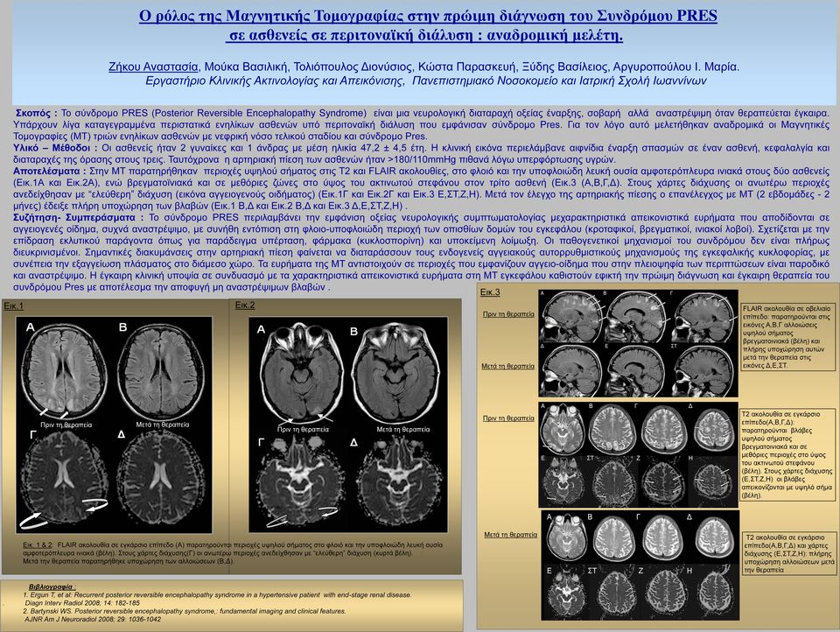Click "Μετά τη θεραπεία" under Εικ.2 panel B

pos(402,429)
